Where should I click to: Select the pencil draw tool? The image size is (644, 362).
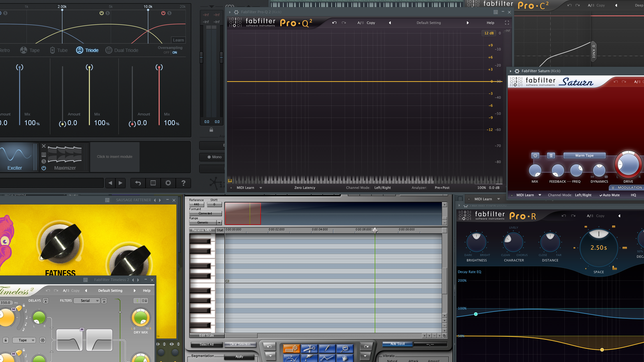click(x=327, y=348)
